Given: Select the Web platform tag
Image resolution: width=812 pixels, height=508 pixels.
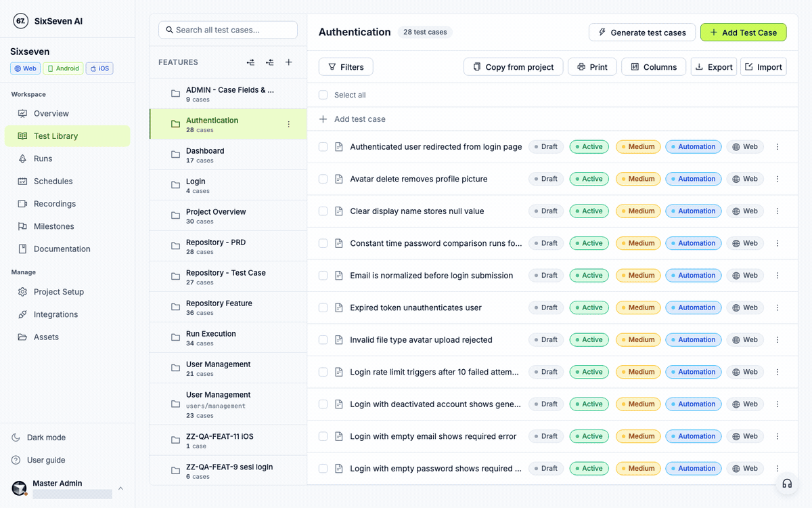Looking at the screenshot, I should coord(25,68).
